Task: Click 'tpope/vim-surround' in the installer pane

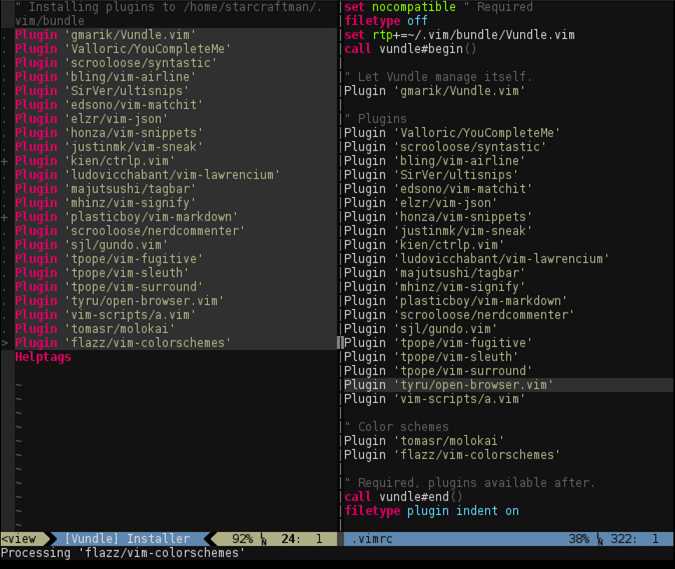Action: [109, 287]
